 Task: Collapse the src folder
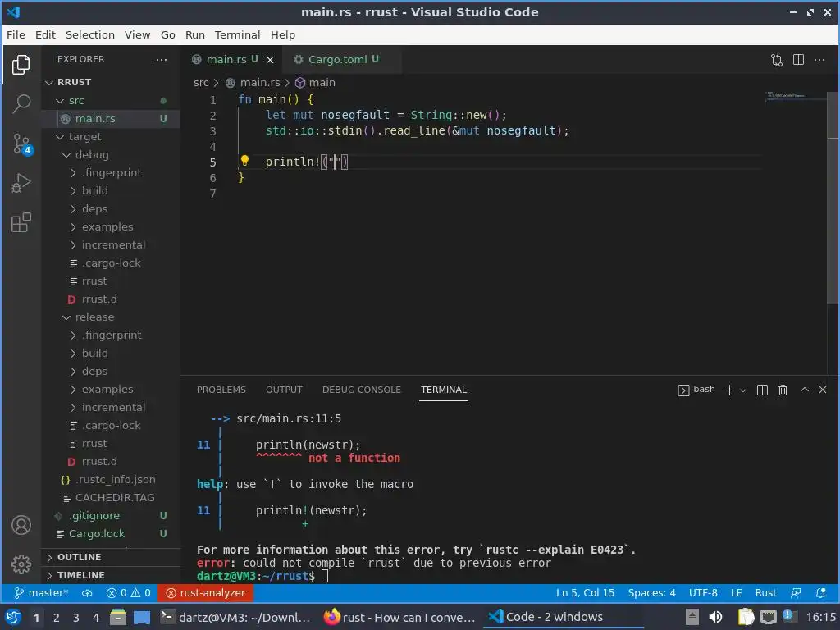tap(76, 101)
